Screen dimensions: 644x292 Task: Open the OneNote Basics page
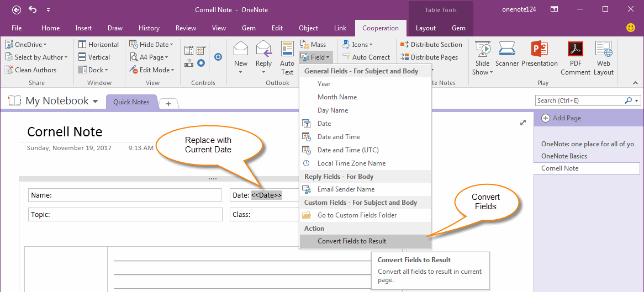564,156
